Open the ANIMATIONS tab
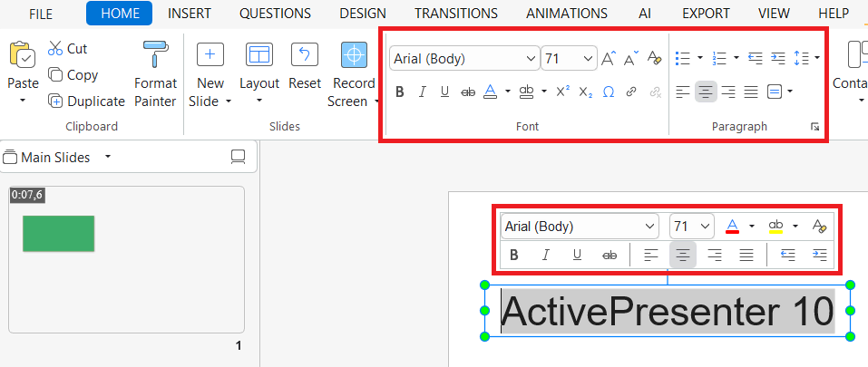 567,14
